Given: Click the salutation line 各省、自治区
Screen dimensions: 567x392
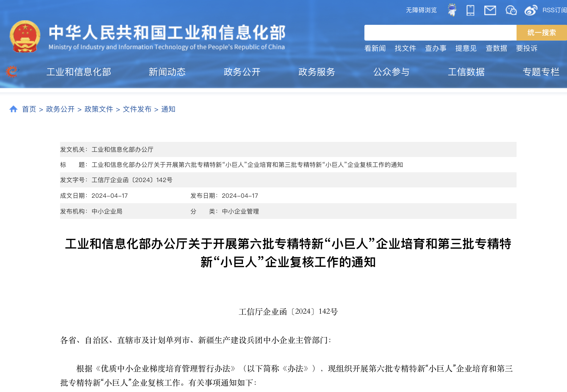Looking at the screenshot, I should click(x=196, y=340).
